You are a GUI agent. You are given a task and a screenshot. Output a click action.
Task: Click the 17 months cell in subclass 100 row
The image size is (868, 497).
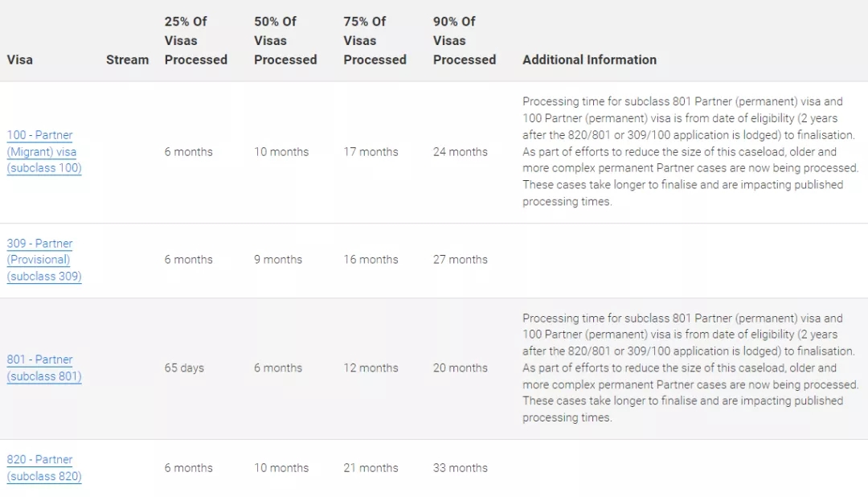coord(371,151)
